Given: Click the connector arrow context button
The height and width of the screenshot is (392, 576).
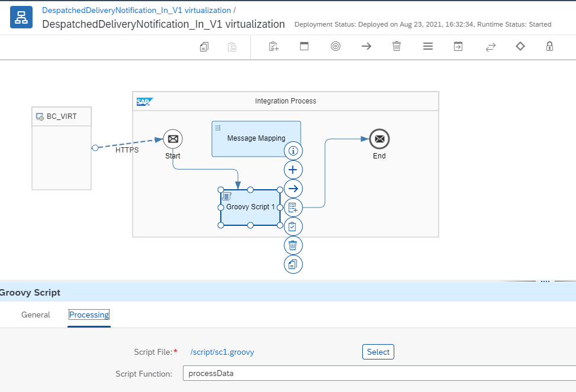Looking at the screenshot, I should point(293,189).
